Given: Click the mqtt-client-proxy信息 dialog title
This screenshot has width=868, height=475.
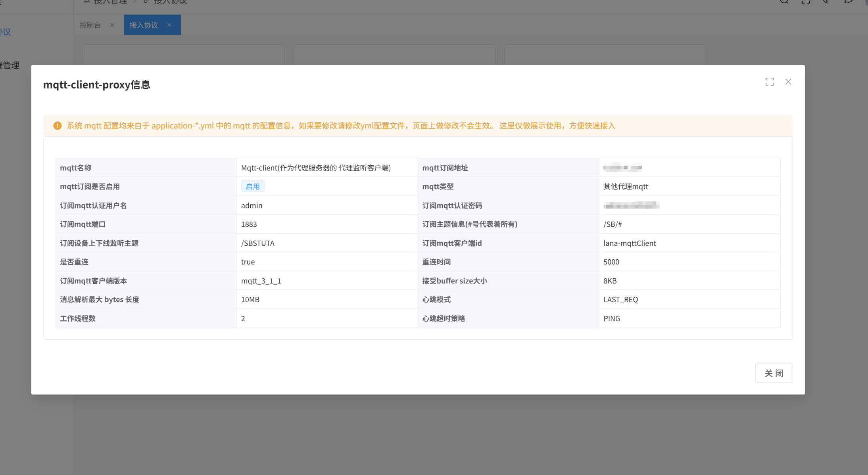Looking at the screenshot, I should point(96,85).
